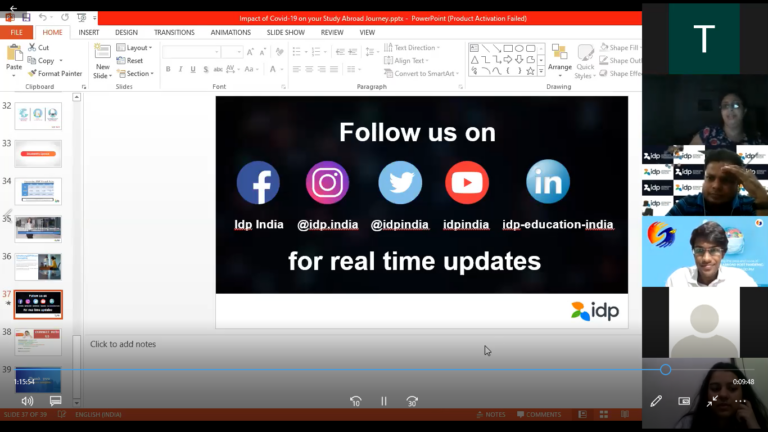Skip forward 30 seconds

412,401
